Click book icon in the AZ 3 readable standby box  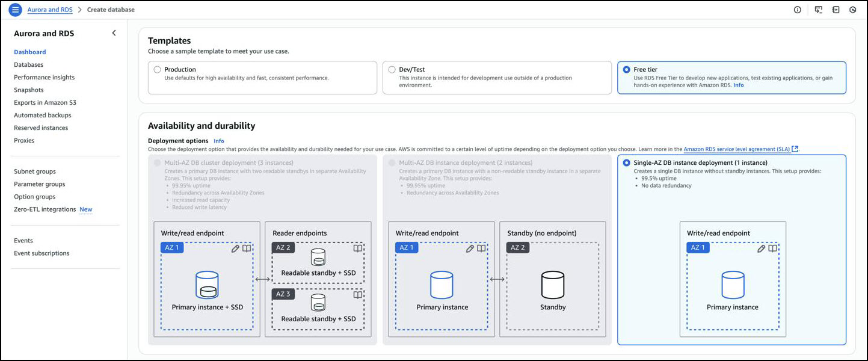358,295
